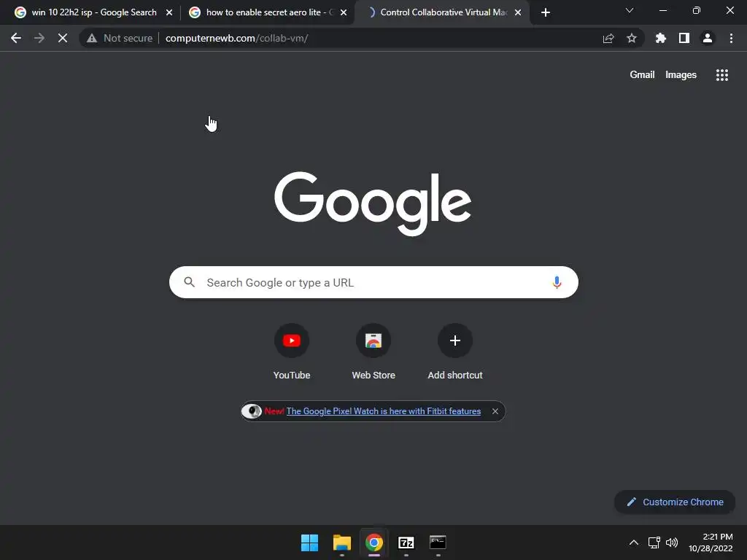Open Gmail link
The image size is (747, 560).
pos(642,75)
